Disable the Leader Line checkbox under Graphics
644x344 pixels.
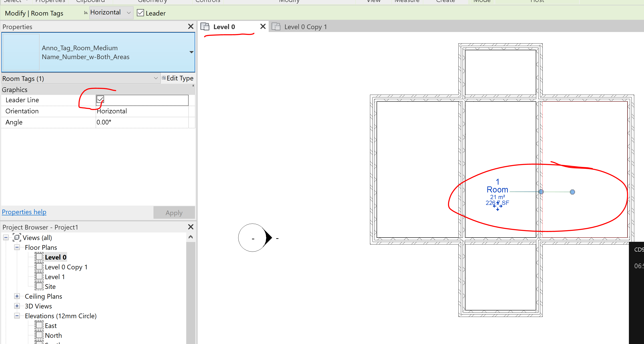pos(100,100)
